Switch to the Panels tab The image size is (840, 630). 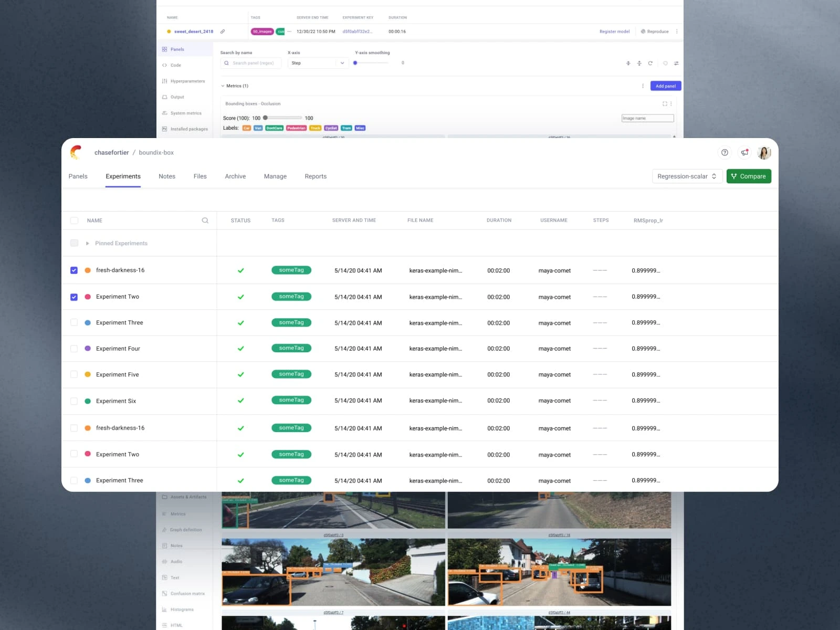[78, 176]
